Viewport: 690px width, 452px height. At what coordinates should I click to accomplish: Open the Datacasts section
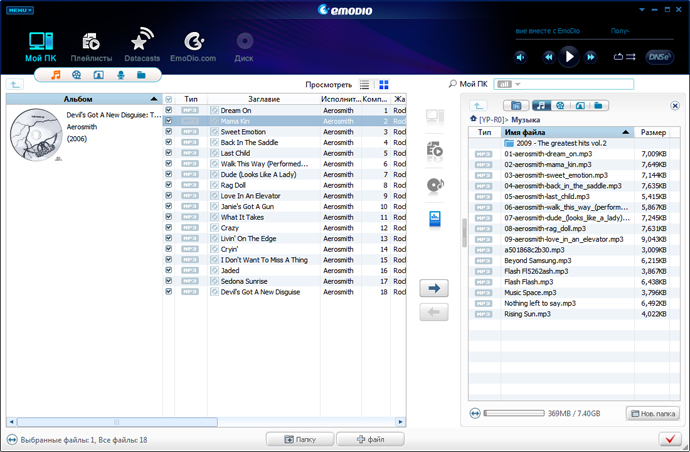tap(142, 47)
